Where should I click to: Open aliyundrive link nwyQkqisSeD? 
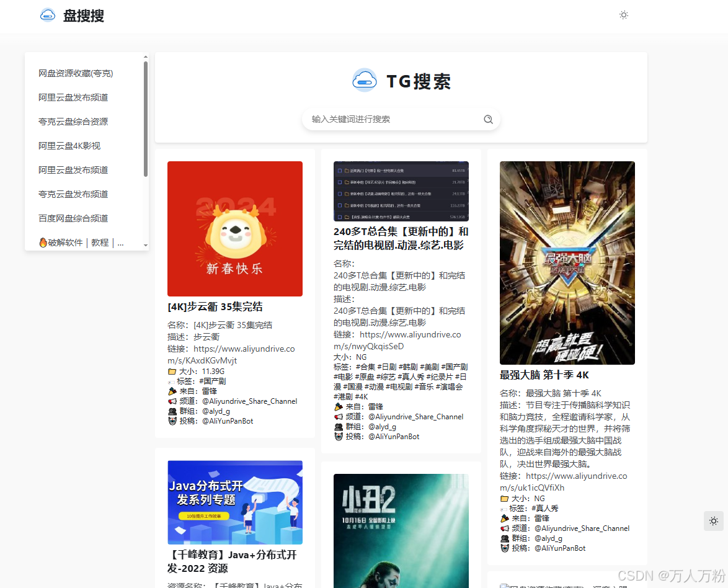point(397,340)
